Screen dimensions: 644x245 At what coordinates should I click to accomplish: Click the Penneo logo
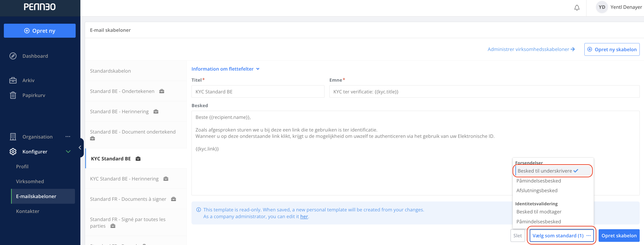tap(40, 7)
